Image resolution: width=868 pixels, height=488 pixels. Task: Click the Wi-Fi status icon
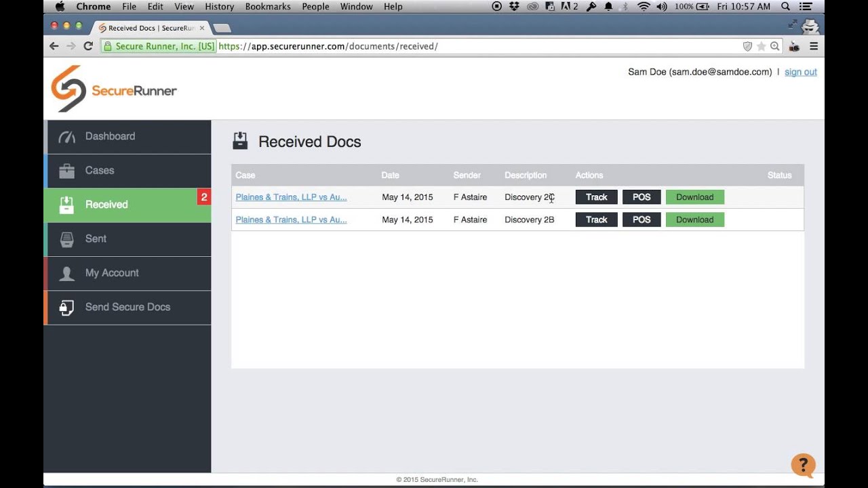pyautogui.click(x=644, y=6)
